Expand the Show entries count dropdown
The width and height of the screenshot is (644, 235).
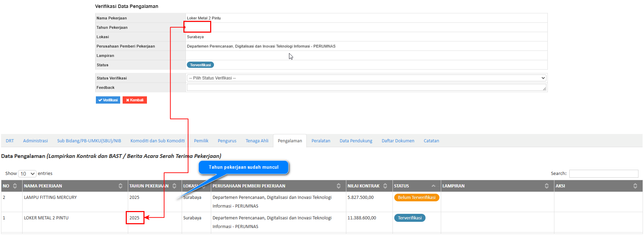[x=27, y=174]
